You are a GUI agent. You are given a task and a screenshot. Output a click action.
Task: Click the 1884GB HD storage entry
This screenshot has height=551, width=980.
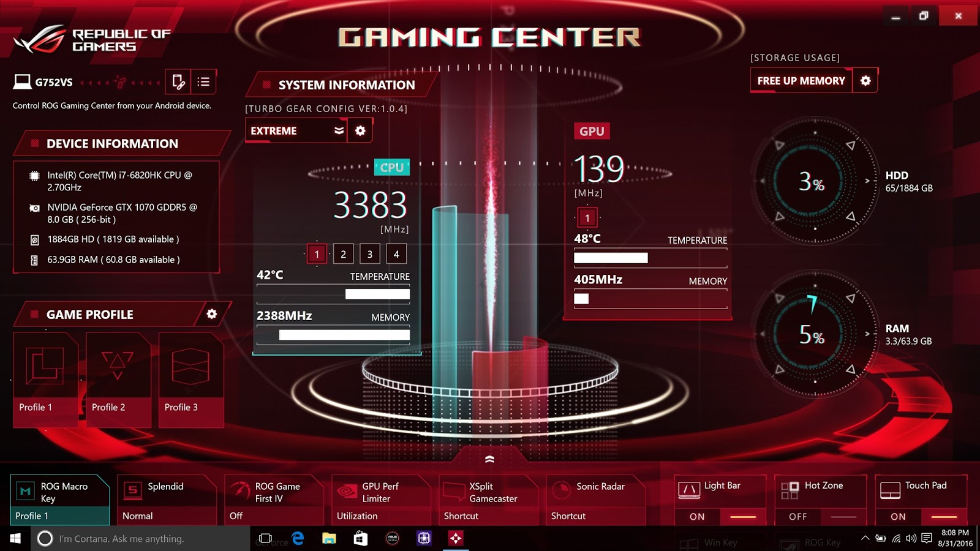[x=113, y=239]
